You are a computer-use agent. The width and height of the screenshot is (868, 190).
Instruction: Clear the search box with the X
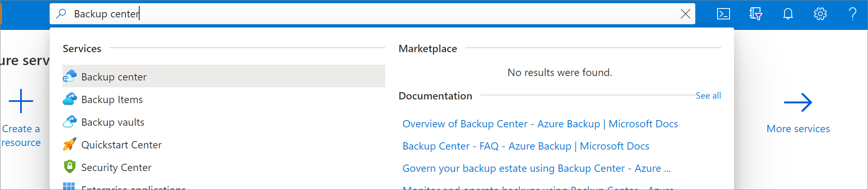tap(685, 14)
